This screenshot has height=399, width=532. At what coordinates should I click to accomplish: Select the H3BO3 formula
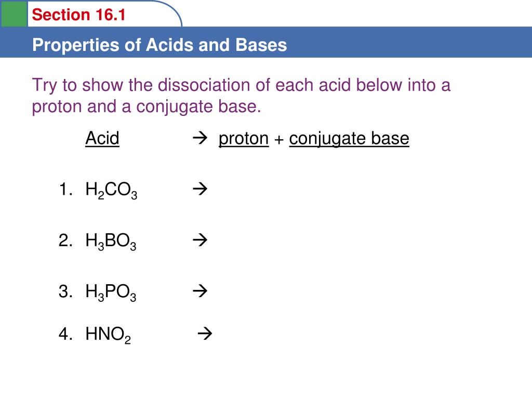(x=111, y=242)
